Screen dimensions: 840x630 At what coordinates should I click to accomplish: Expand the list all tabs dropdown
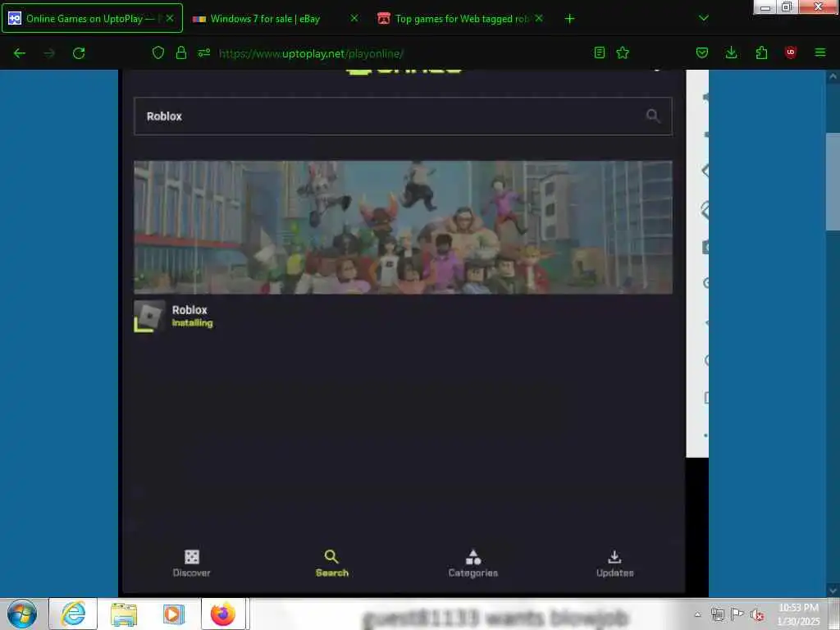click(x=704, y=18)
